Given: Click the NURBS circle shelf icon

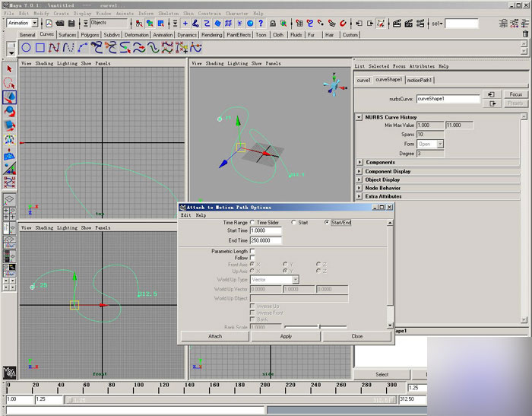Looking at the screenshot, I should (x=27, y=48).
